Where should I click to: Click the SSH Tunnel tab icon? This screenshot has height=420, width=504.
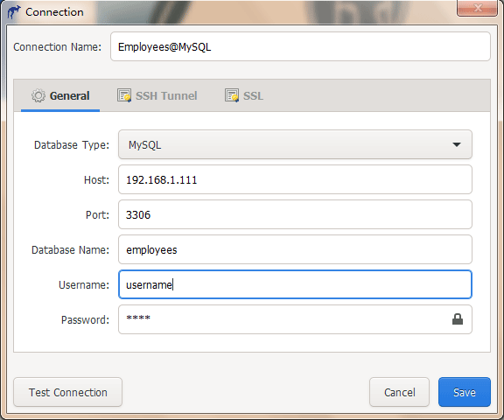(x=124, y=95)
